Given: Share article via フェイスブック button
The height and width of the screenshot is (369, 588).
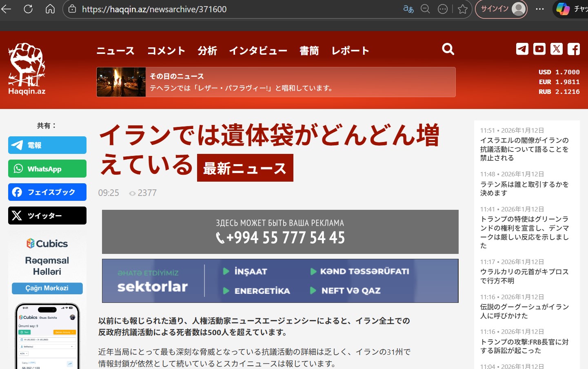Looking at the screenshot, I should (47, 192).
